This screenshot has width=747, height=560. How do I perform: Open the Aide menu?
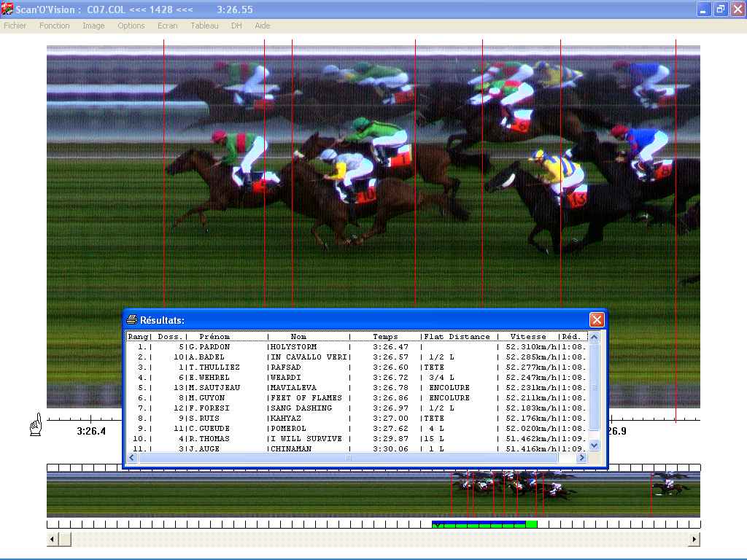point(262,26)
